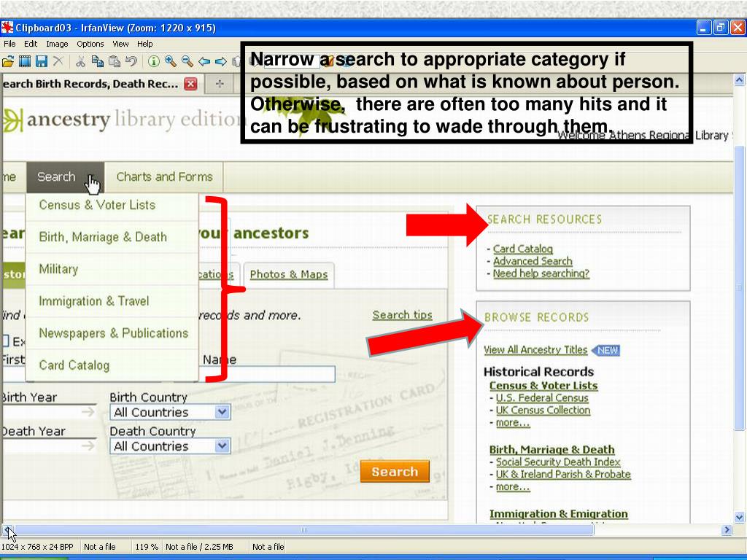This screenshot has width=747, height=560.
Task: Open Social Security Death Index link
Action: [558, 462]
